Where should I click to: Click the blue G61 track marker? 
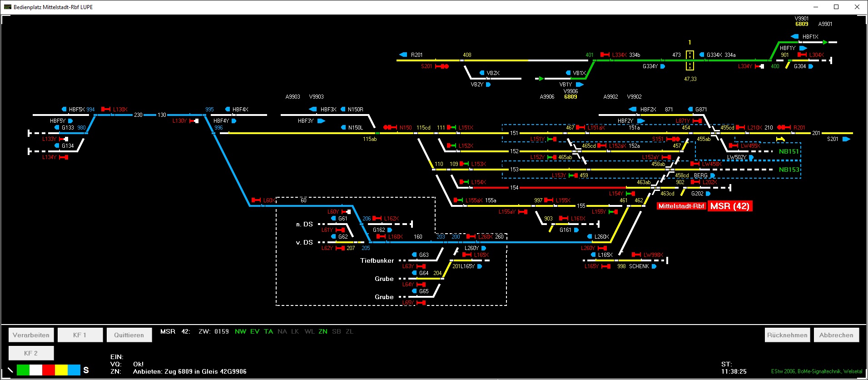334,219
